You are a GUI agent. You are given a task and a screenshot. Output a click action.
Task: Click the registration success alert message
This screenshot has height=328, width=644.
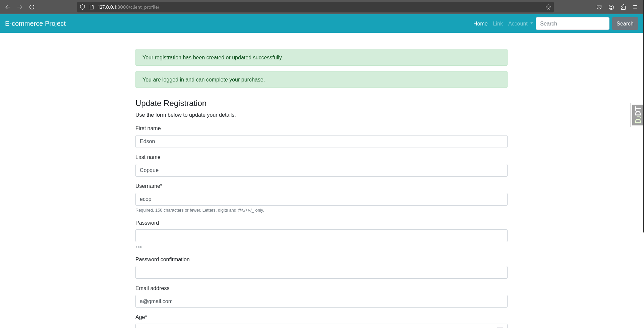(321, 57)
